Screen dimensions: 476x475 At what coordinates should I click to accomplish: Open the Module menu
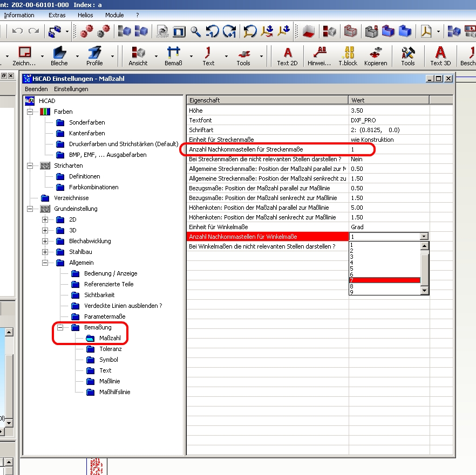click(114, 15)
